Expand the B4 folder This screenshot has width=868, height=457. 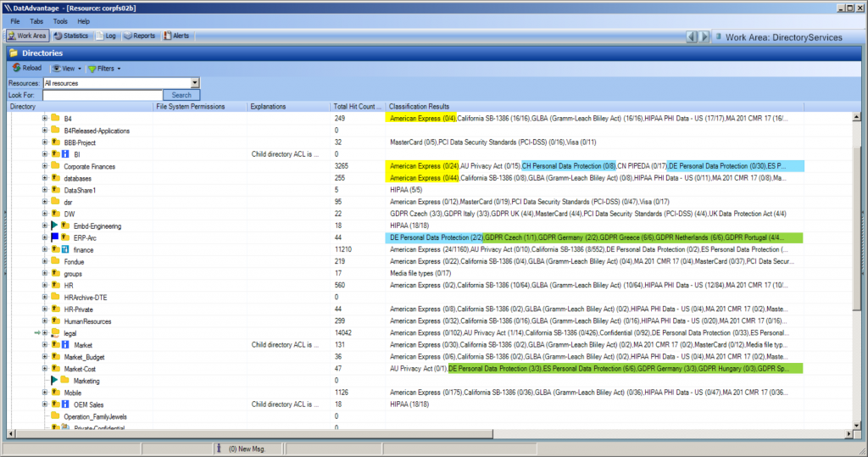(45, 119)
